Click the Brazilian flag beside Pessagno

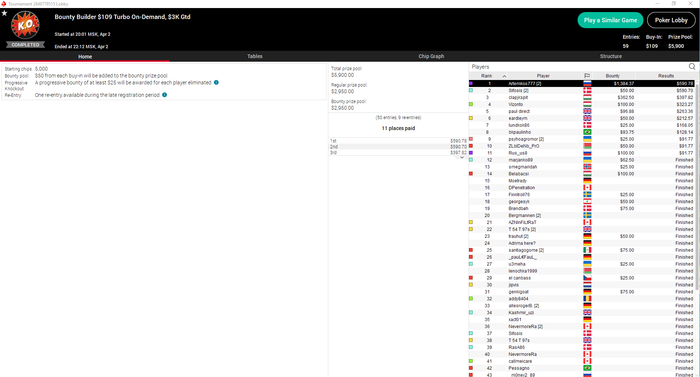tap(587, 368)
